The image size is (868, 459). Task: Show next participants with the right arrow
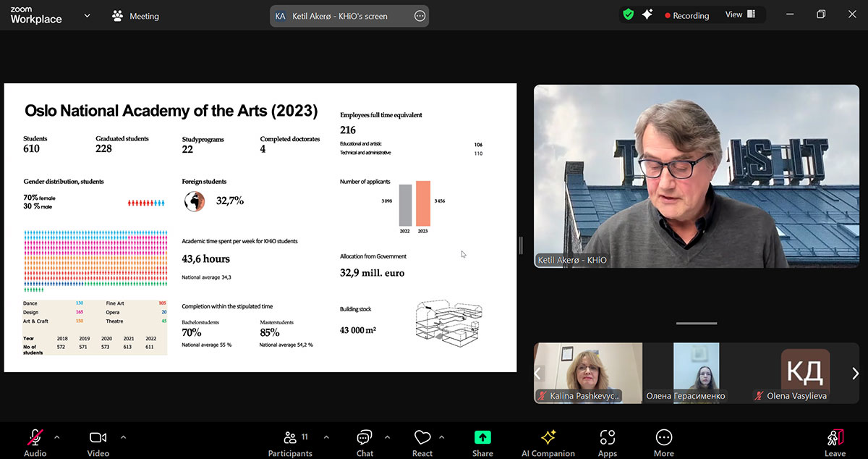(x=855, y=374)
